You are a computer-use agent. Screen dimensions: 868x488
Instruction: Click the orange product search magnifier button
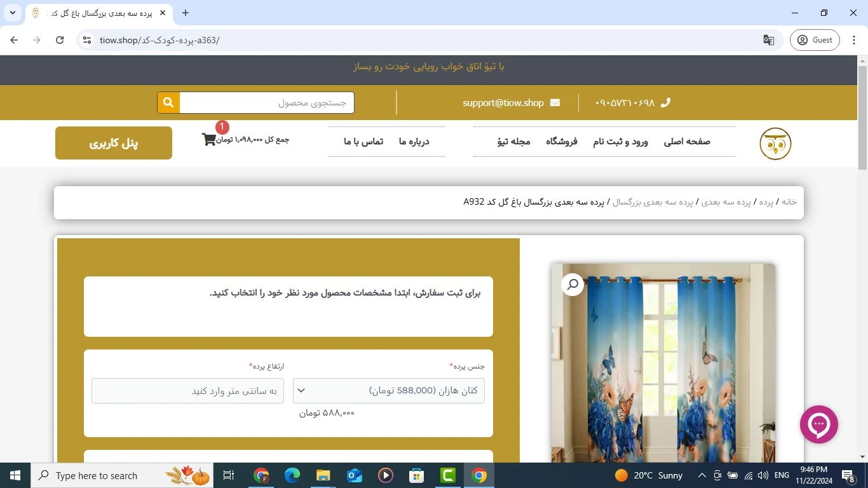click(x=168, y=102)
